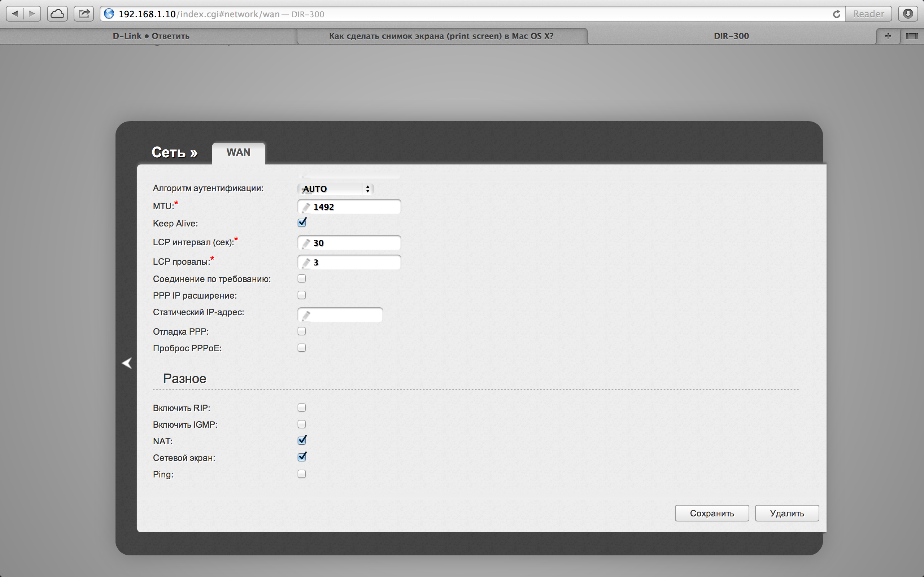
Task: Click the white left-arrow side panel icon
Action: (x=127, y=363)
